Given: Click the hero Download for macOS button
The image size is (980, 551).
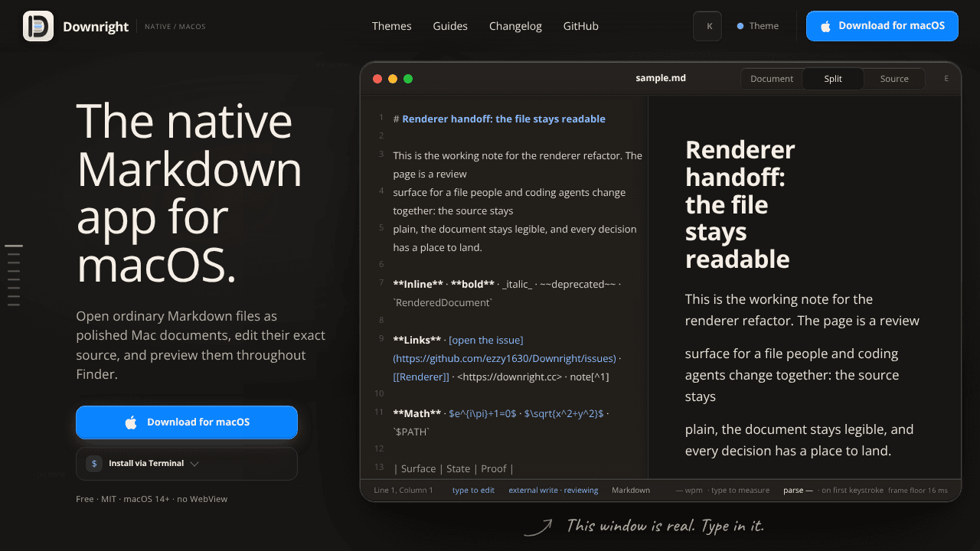Looking at the screenshot, I should [187, 422].
